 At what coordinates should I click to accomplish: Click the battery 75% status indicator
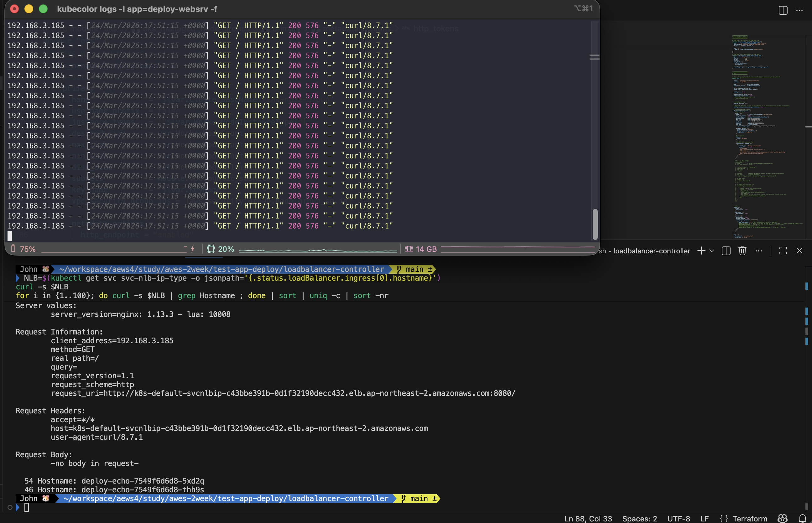tap(23, 249)
